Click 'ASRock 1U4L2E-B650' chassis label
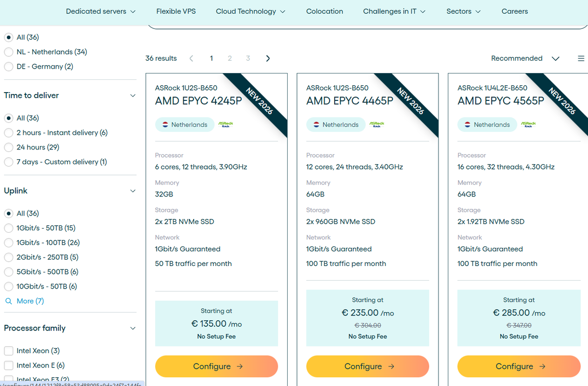This screenshot has height=386, width=588. pyautogui.click(x=492, y=88)
